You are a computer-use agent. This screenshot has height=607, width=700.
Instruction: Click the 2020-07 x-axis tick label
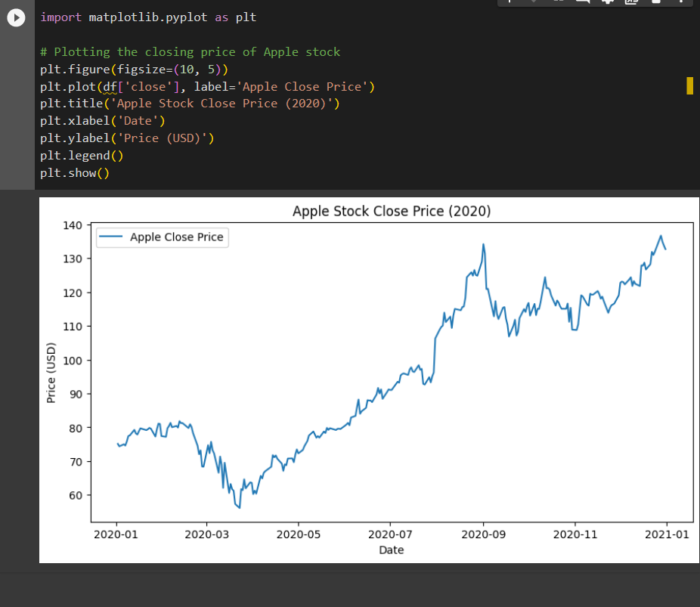click(390, 534)
